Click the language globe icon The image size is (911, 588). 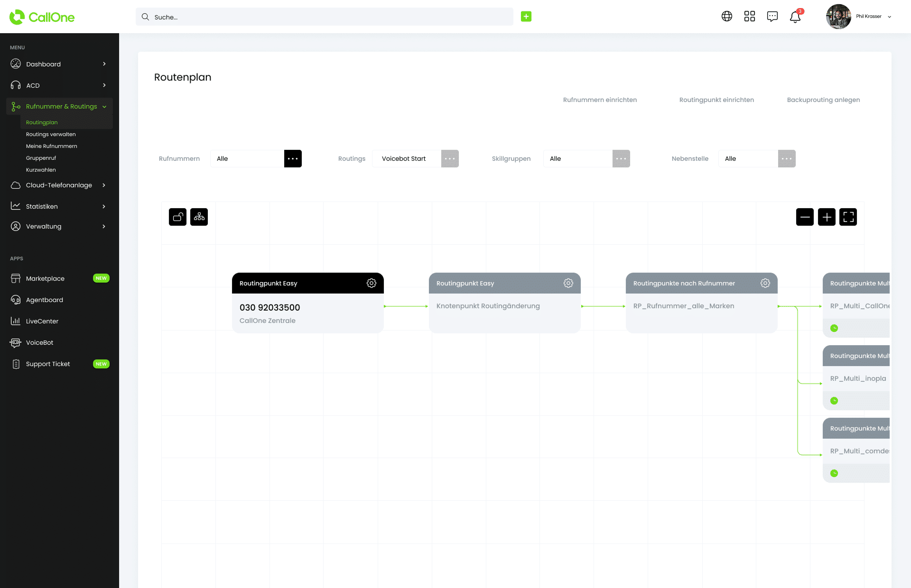(727, 17)
